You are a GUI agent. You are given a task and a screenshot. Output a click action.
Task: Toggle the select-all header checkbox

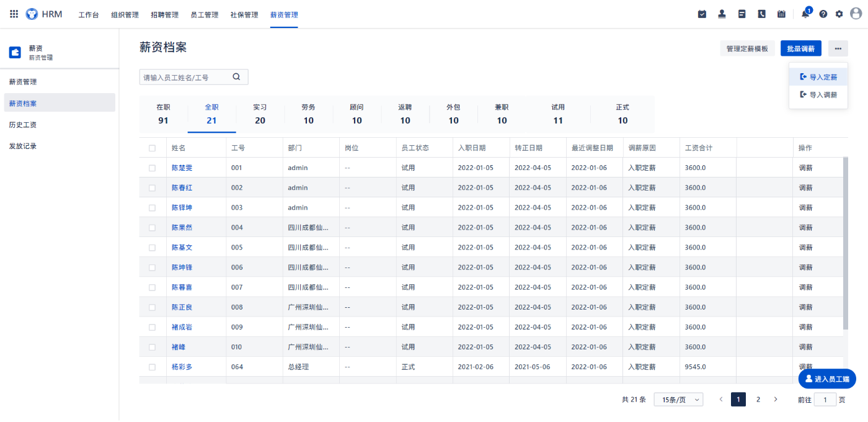(153, 148)
